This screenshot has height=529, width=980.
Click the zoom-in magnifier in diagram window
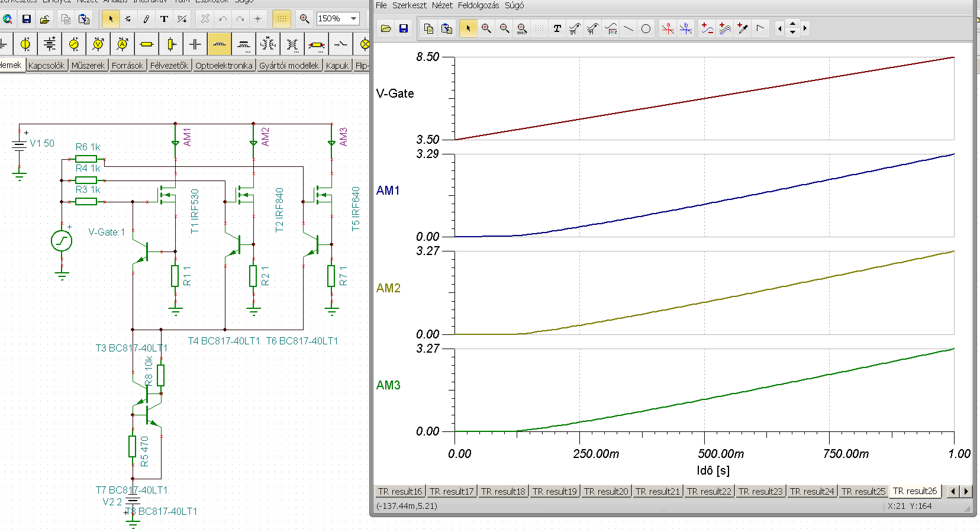[x=486, y=28]
